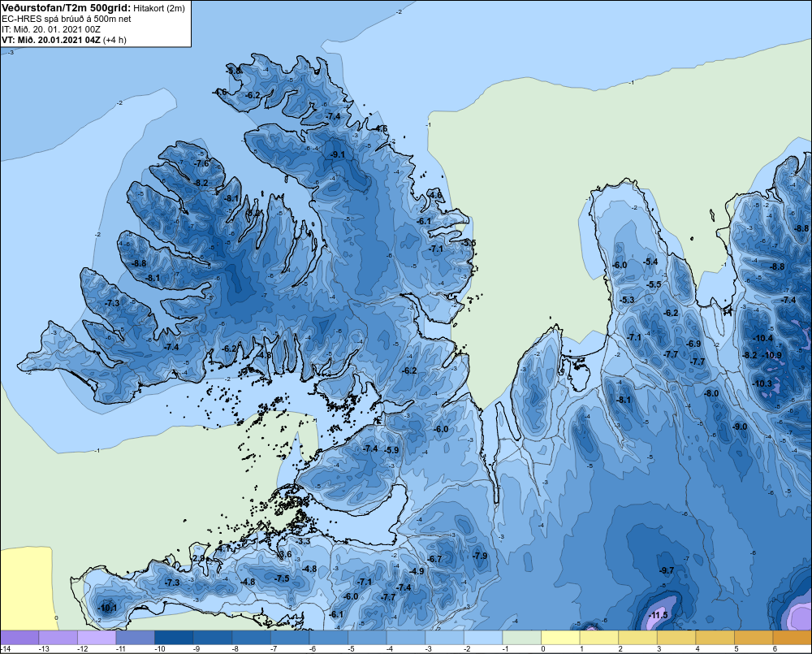Viewport: 812px width, 654px height.
Task: Select the "Hitakort (2m)" header text
Action: pos(158,8)
